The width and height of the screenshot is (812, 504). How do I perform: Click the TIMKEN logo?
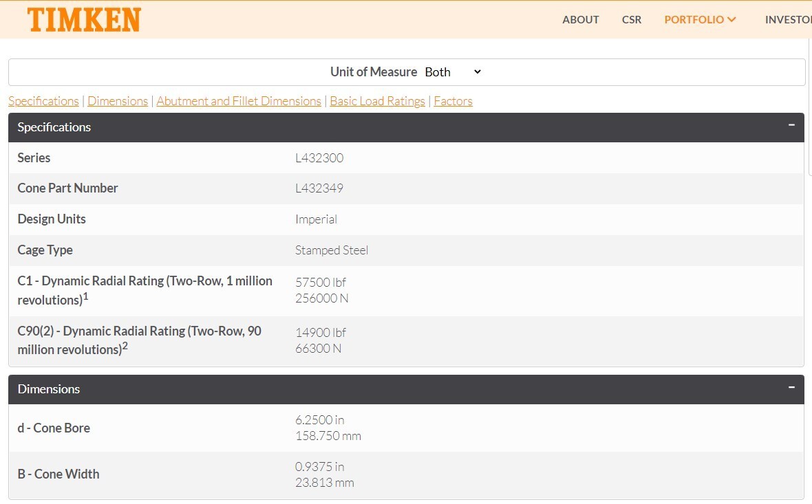point(84,20)
